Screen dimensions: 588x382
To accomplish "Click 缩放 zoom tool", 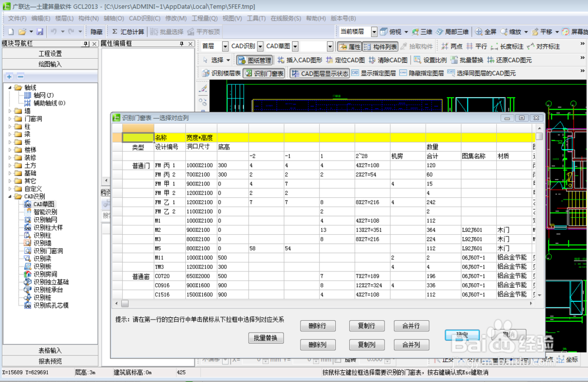I will pyautogui.click(x=511, y=32).
